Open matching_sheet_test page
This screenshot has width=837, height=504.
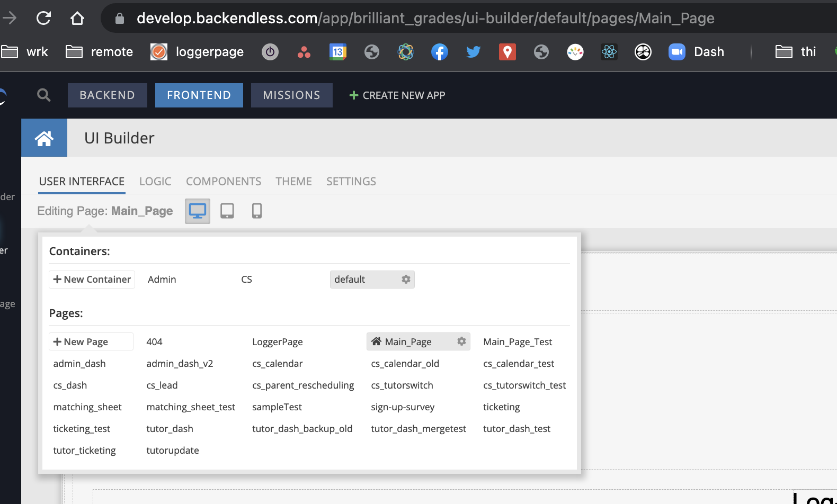(x=191, y=407)
